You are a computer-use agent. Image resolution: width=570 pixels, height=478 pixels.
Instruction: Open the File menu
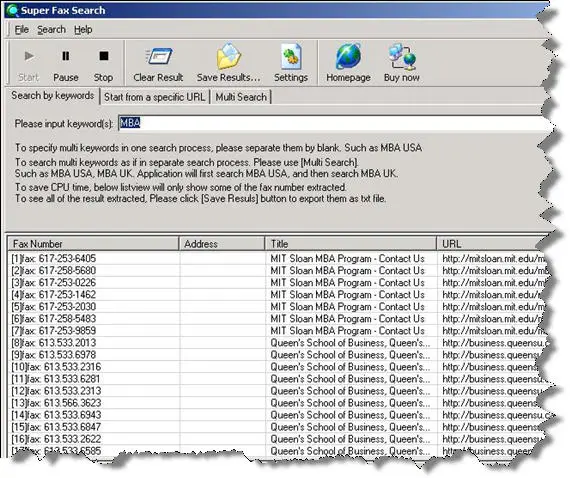click(21, 29)
